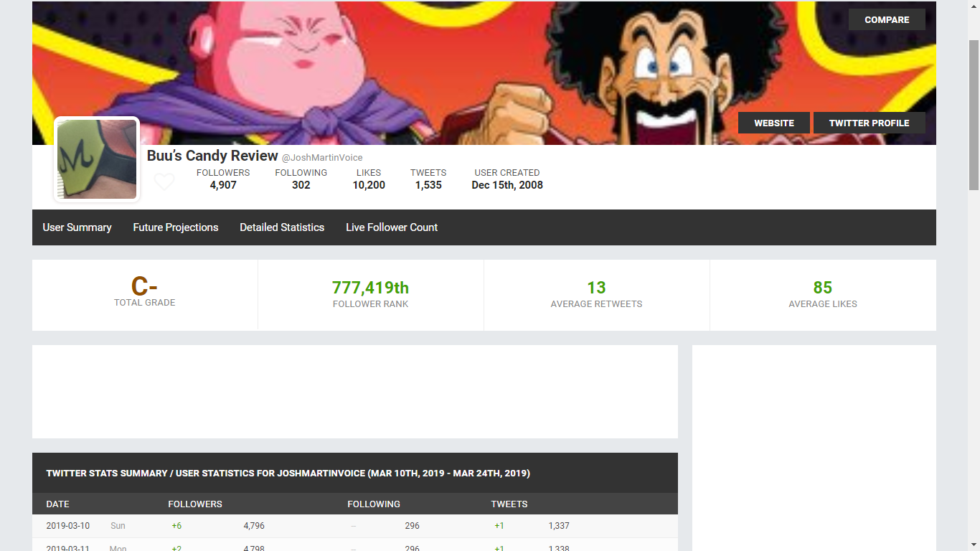The width and height of the screenshot is (980, 551).
Task: Switch to the User Summary tab
Action: pyautogui.click(x=77, y=227)
